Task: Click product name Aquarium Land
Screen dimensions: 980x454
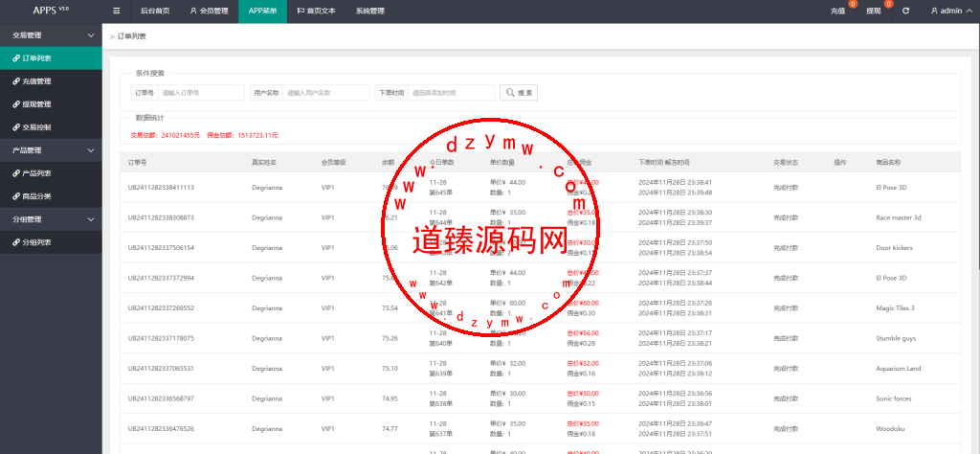Action: 899,369
